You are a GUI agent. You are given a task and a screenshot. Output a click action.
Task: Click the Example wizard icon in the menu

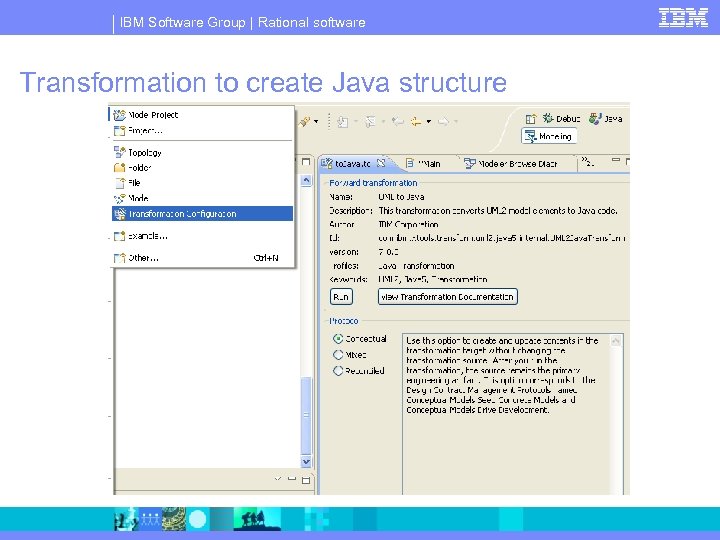coord(119,236)
